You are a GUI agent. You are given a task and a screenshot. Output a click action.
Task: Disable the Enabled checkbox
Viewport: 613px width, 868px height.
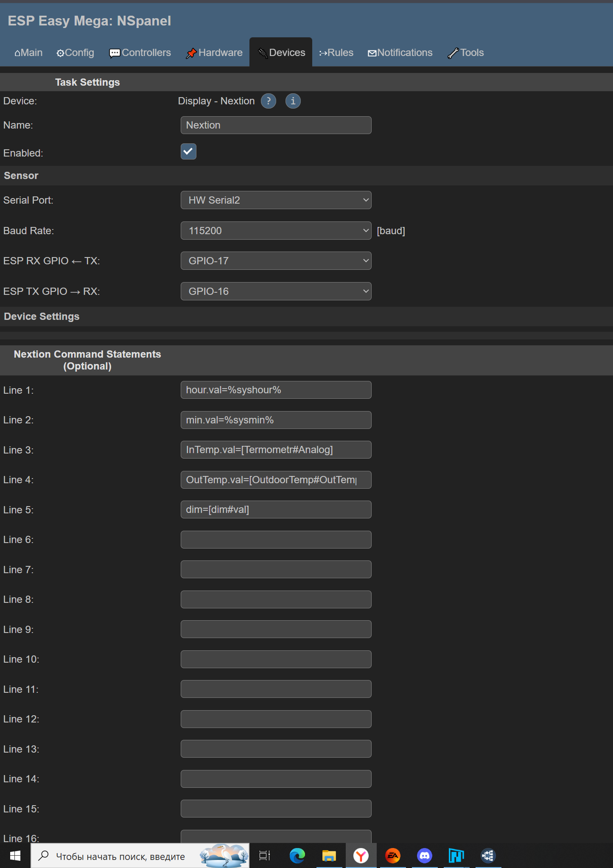(188, 151)
